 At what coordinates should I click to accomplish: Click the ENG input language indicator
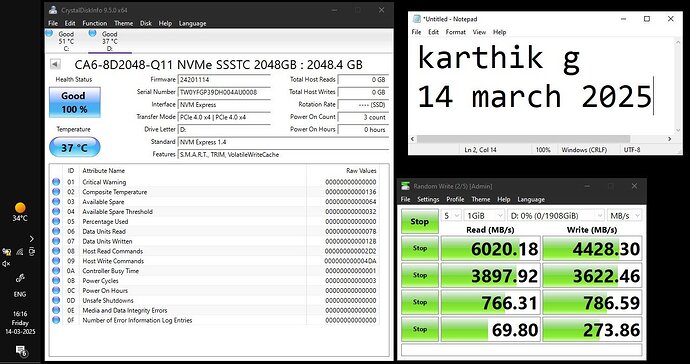click(x=20, y=294)
